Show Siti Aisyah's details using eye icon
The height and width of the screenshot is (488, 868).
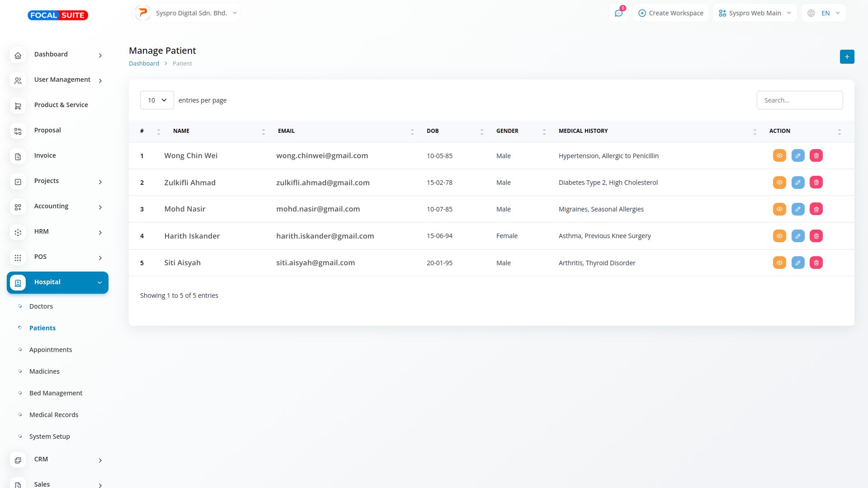point(779,263)
